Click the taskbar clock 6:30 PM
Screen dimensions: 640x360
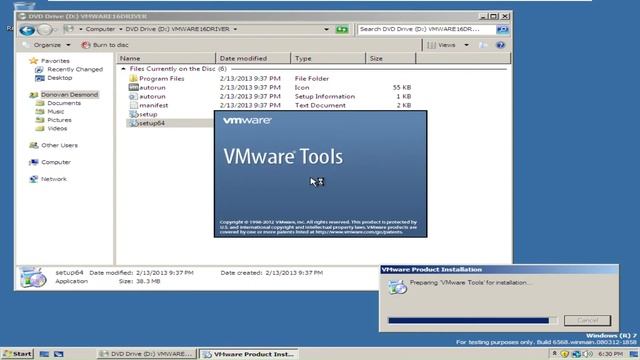click(610, 354)
